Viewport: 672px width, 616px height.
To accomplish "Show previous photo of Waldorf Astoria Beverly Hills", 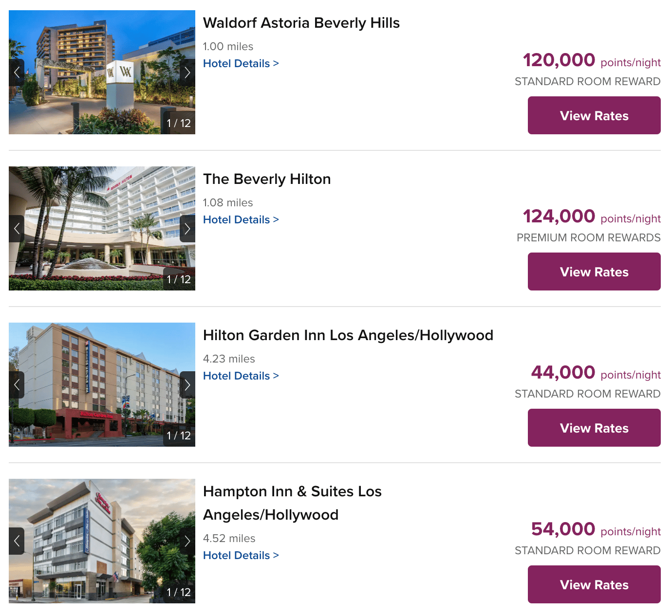I will coord(17,72).
